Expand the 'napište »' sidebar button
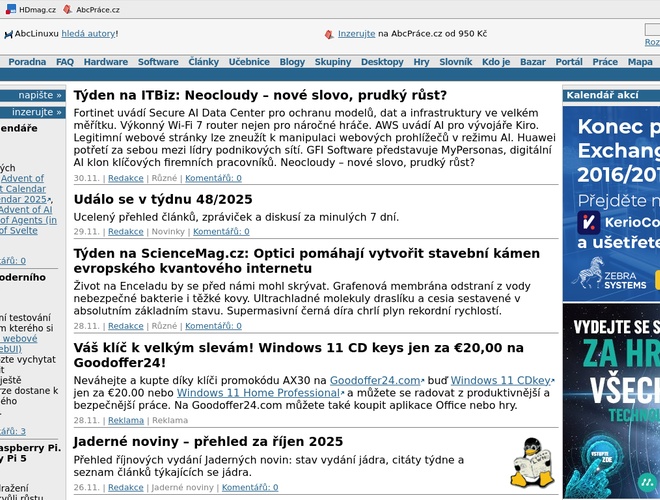 pos(39,96)
